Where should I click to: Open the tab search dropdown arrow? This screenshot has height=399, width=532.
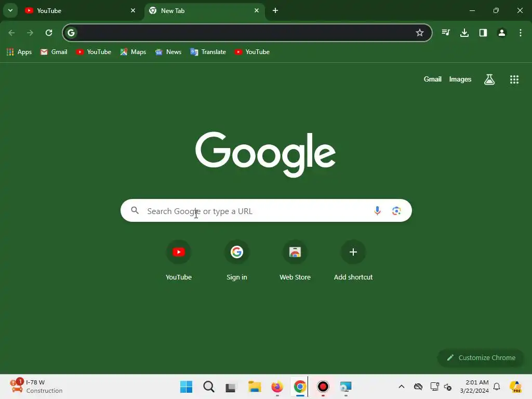point(10,10)
